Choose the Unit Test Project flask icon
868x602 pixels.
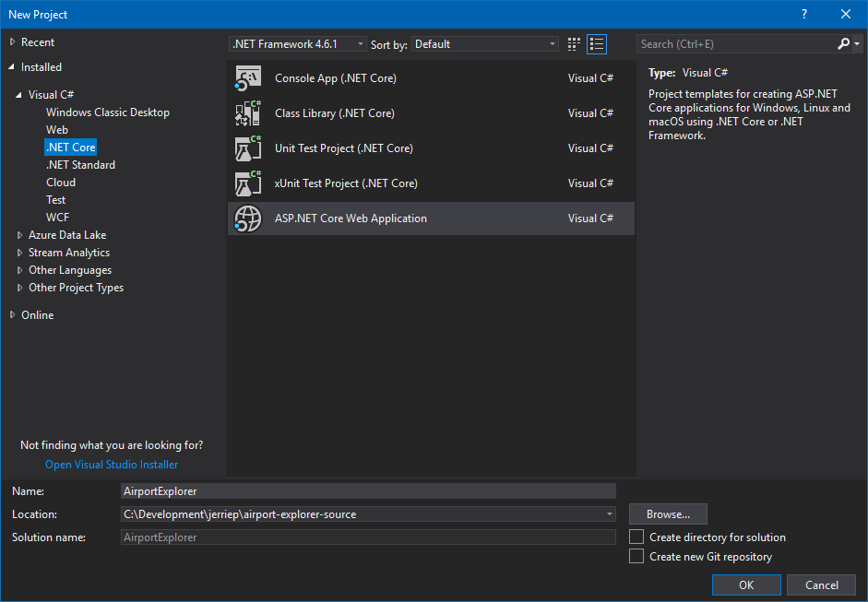coord(248,148)
